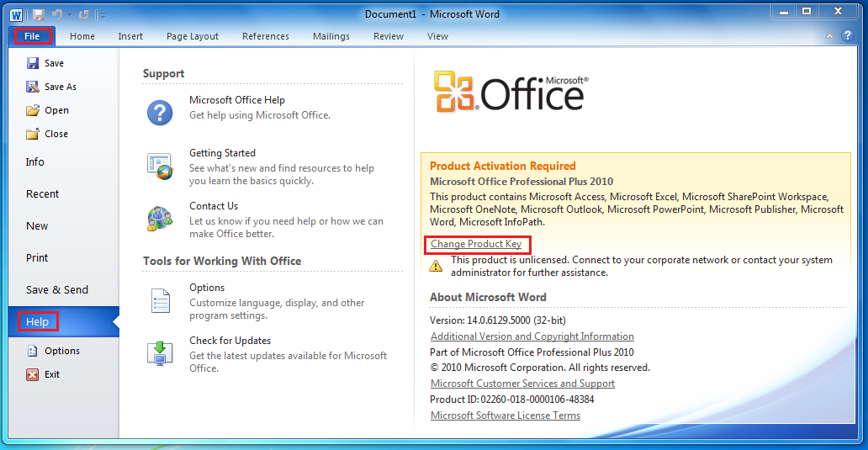The height and width of the screenshot is (450, 868).
Task: Click the yellow warning triangle icon
Action: [x=437, y=266]
